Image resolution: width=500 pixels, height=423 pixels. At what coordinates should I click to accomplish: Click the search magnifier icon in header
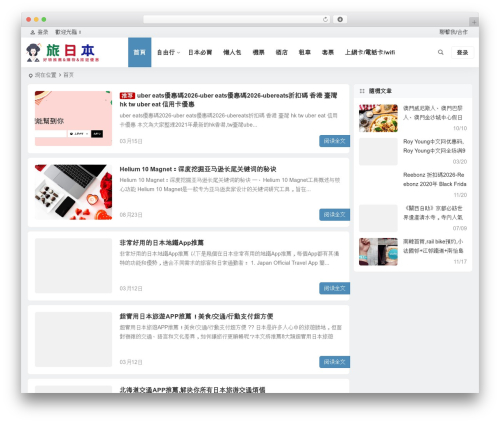[441, 52]
